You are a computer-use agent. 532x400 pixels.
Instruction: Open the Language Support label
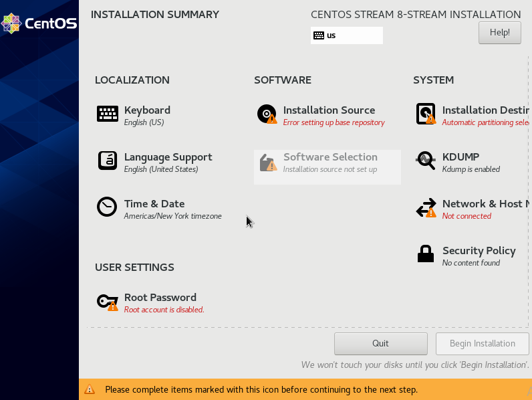click(168, 157)
